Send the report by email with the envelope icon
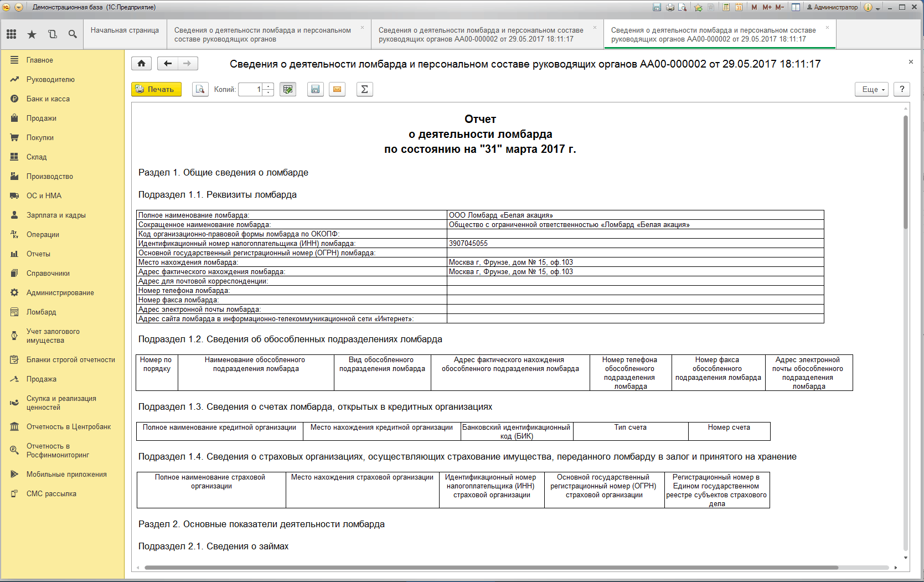 [x=337, y=89]
